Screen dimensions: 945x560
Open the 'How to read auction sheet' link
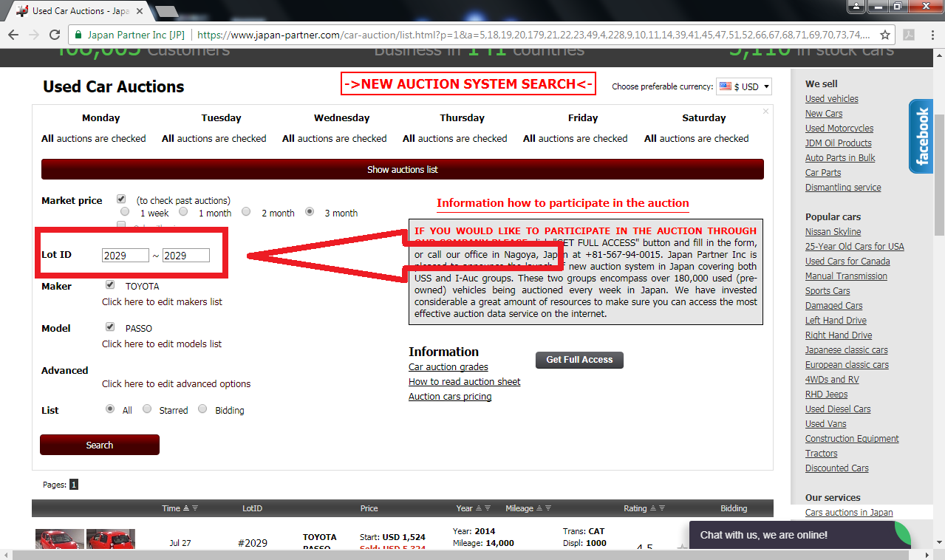click(x=464, y=381)
